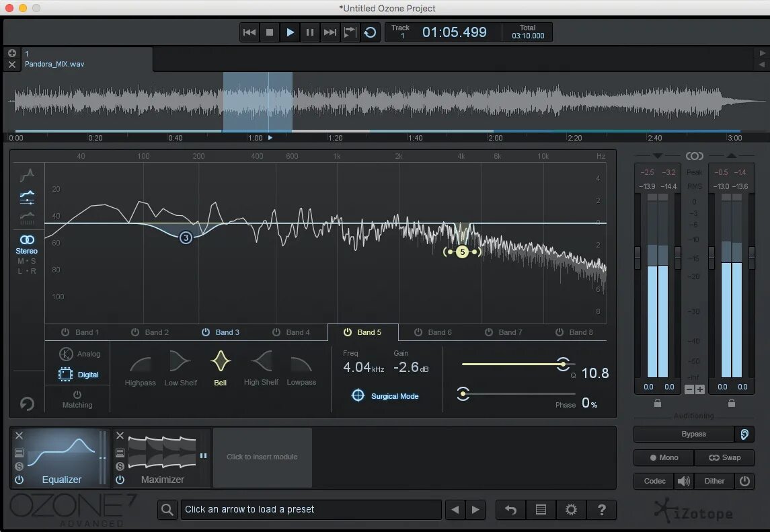This screenshot has height=532, width=770.
Task: Click the -2.6 dB gain value
Action: 411,367
